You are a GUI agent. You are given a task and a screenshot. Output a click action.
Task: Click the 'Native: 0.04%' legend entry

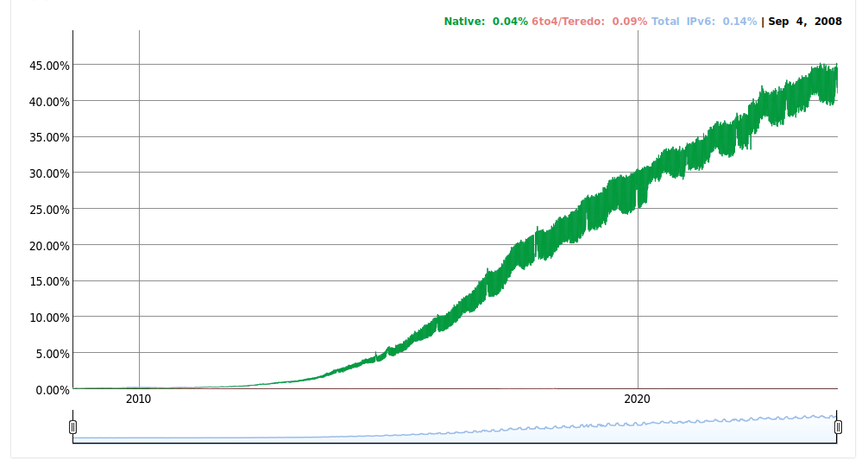(486, 22)
